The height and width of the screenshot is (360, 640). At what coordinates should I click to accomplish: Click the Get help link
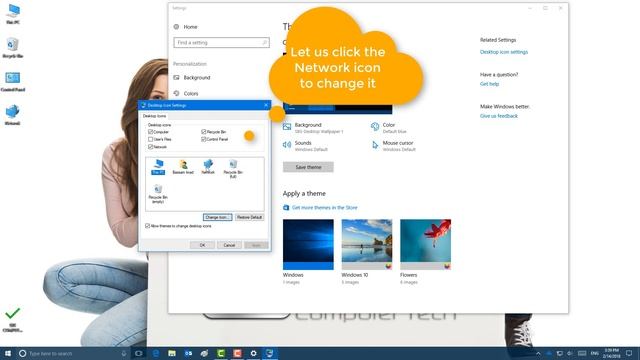[x=489, y=84]
